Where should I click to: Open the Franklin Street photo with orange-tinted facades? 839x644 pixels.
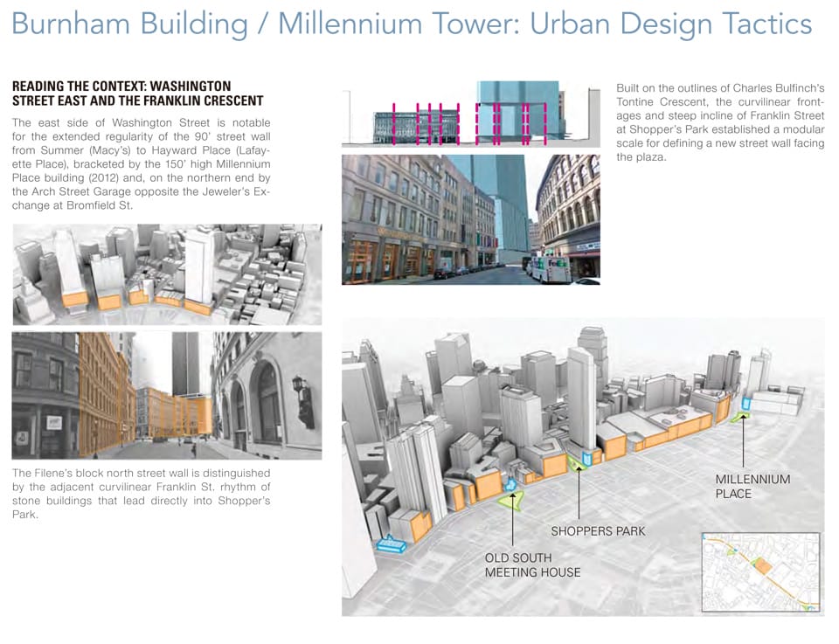[x=167, y=396]
